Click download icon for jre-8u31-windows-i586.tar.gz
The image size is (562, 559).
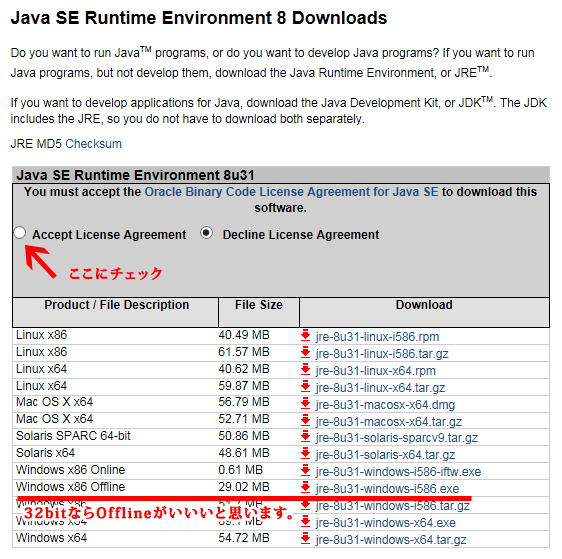pos(305,505)
